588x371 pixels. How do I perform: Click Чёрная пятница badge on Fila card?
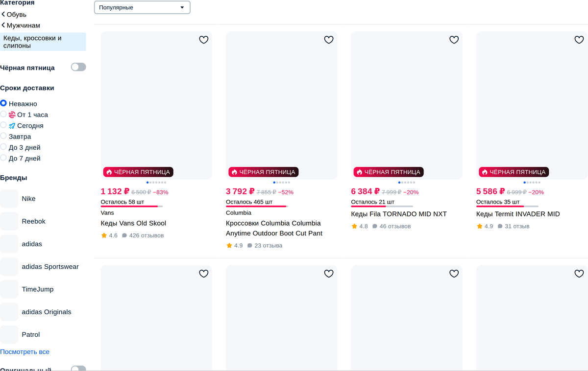tap(389, 172)
